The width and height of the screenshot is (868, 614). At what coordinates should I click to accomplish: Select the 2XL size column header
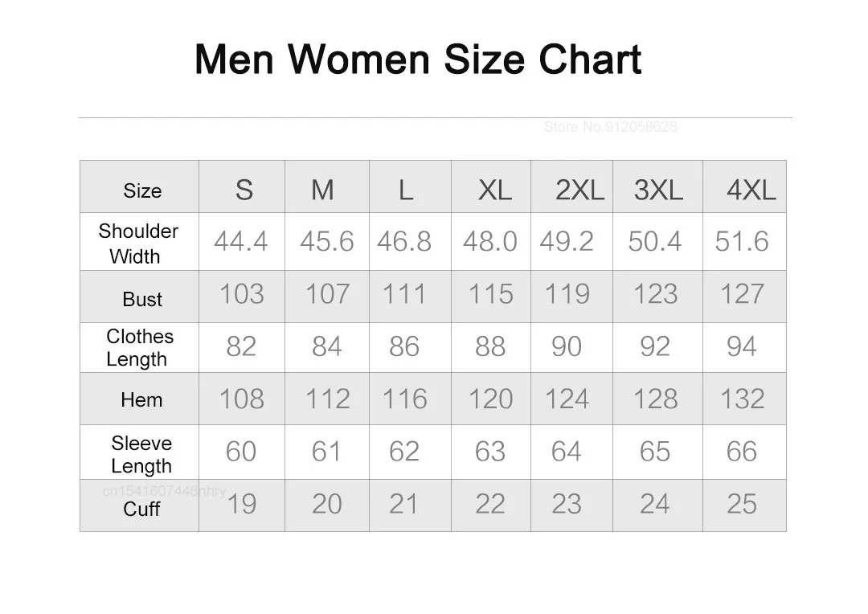click(579, 190)
